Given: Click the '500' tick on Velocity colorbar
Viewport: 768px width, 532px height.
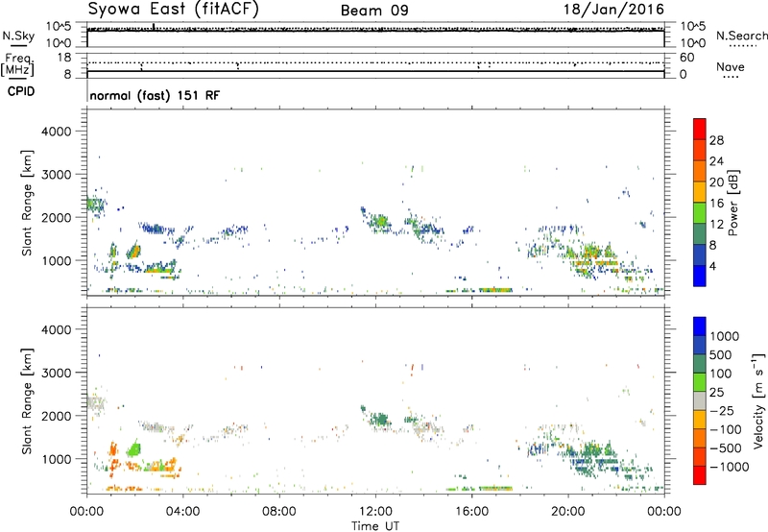Looking at the screenshot, I should coord(721,354).
